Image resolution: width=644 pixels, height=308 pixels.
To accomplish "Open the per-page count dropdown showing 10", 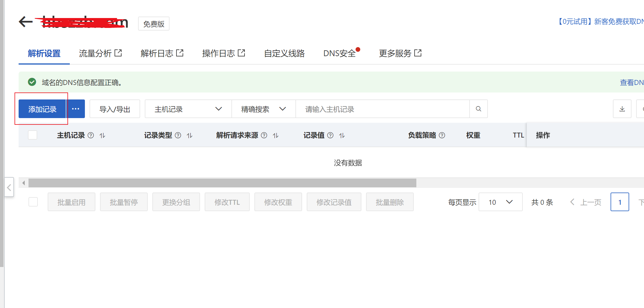I will [500, 202].
